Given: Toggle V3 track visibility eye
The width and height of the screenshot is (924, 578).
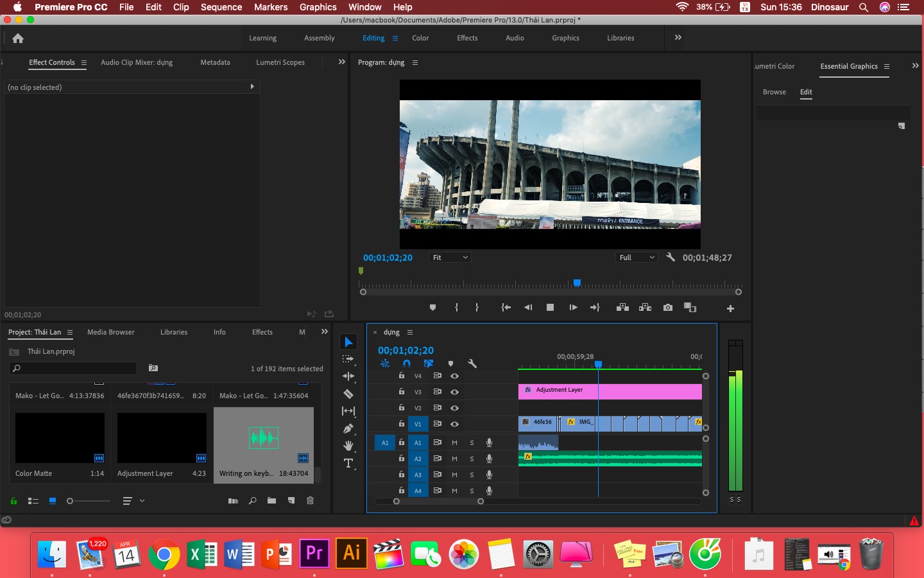Looking at the screenshot, I should [x=454, y=392].
